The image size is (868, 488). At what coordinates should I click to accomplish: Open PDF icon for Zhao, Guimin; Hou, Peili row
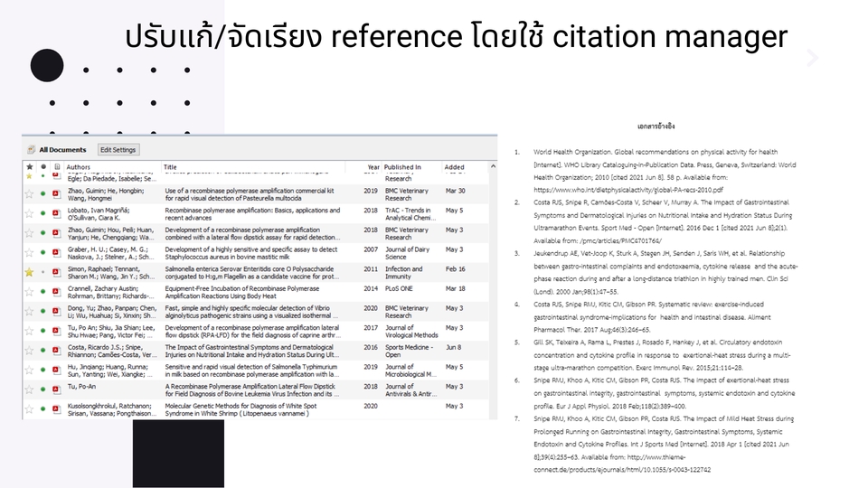pos(56,233)
